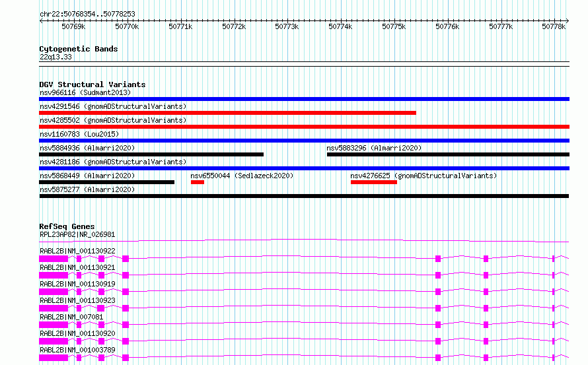The image size is (588, 365).
Task: Open RABL2B|NM_001130923 transcript label
Action: [x=77, y=300]
